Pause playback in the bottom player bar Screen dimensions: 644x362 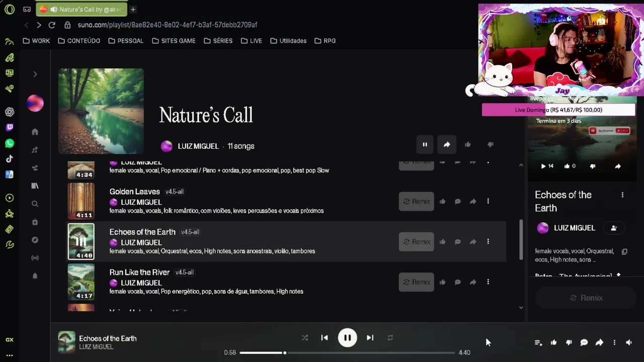pos(347,338)
